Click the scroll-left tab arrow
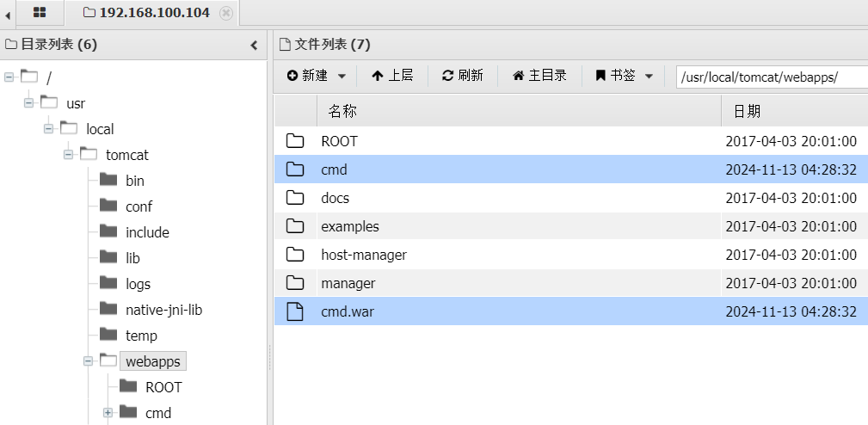This screenshot has height=425, width=868. pyautogui.click(x=9, y=14)
